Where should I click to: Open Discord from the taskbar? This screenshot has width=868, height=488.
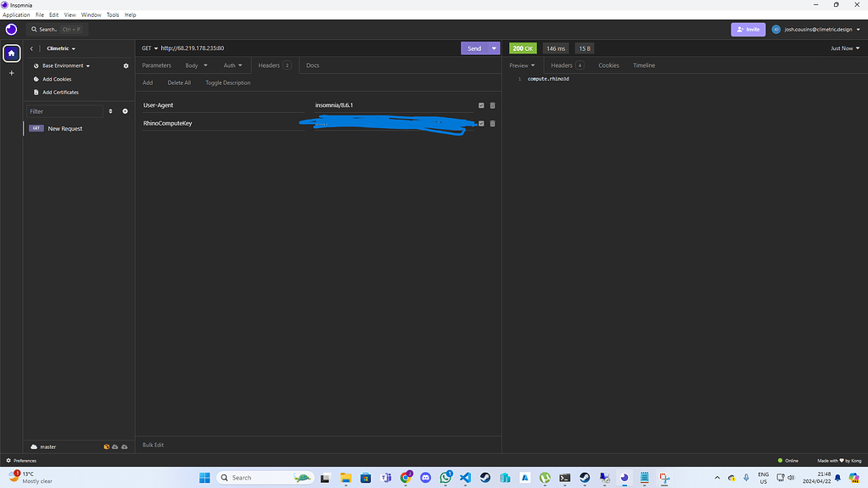tap(425, 478)
